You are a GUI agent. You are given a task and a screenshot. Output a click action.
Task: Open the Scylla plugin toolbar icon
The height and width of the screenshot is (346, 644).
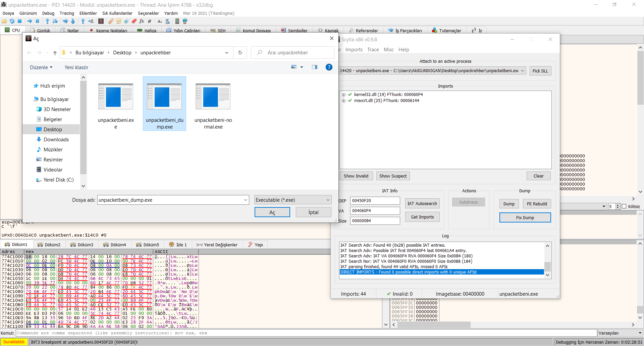[101, 21]
